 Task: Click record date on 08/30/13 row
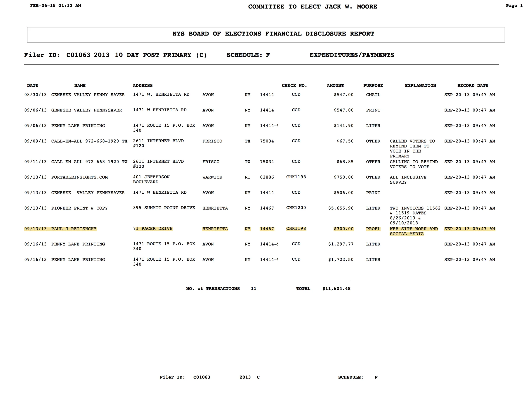click(x=470, y=95)
